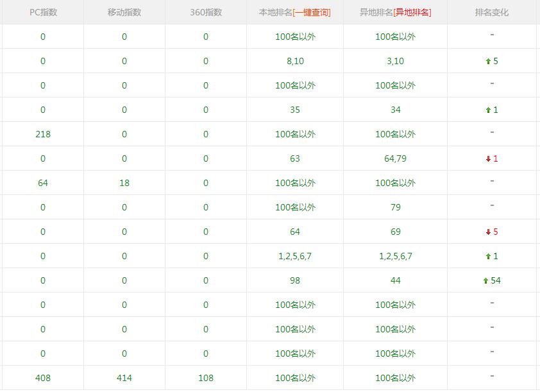Image resolution: width=540 pixels, height=392 pixels.
Task: Click the red down arrow in the 69 row
Action: (488, 232)
